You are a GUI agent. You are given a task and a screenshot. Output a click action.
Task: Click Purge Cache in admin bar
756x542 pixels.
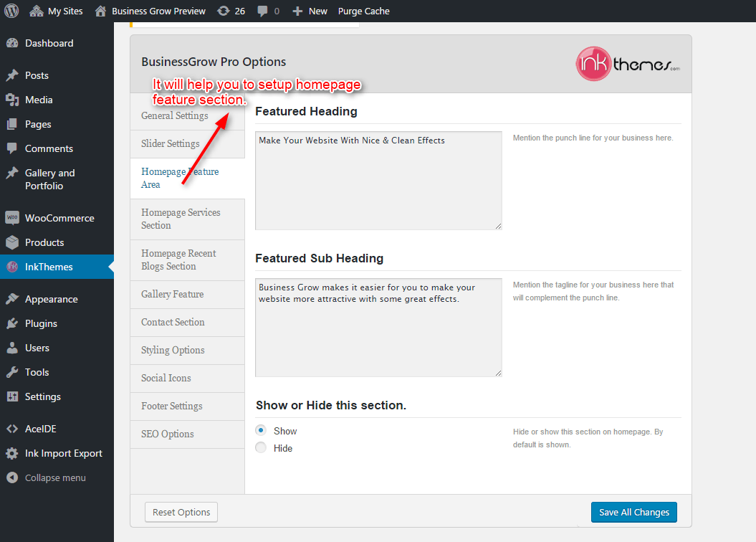pyautogui.click(x=363, y=11)
